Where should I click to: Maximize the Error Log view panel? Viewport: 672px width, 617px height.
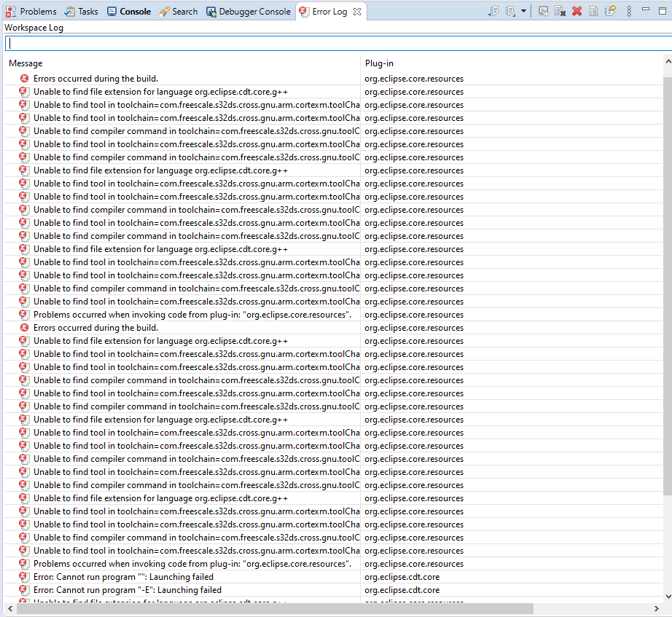662,11
